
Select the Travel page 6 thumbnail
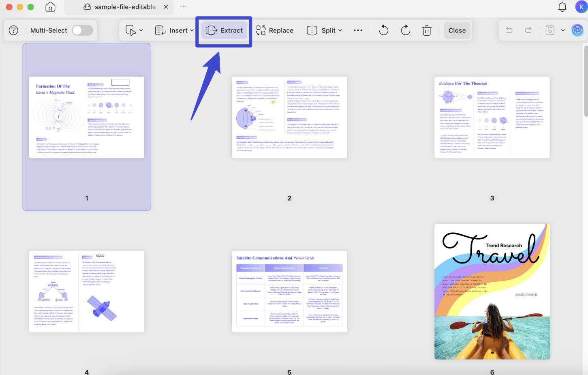click(x=492, y=291)
